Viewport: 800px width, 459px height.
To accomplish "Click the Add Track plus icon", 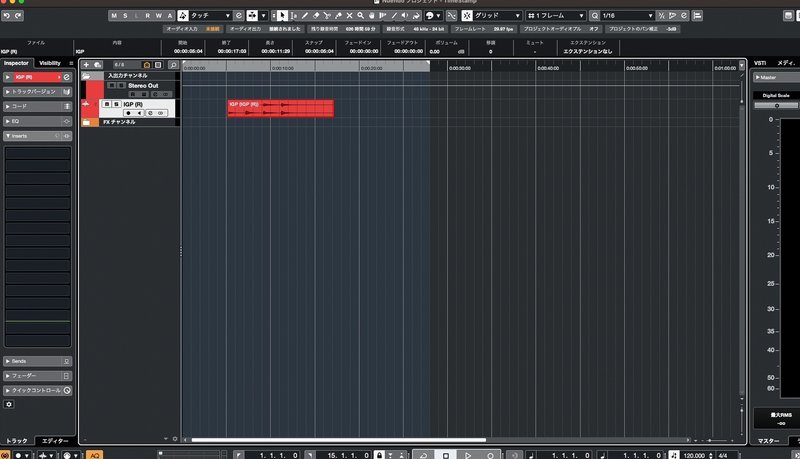I will [x=86, y=65].
